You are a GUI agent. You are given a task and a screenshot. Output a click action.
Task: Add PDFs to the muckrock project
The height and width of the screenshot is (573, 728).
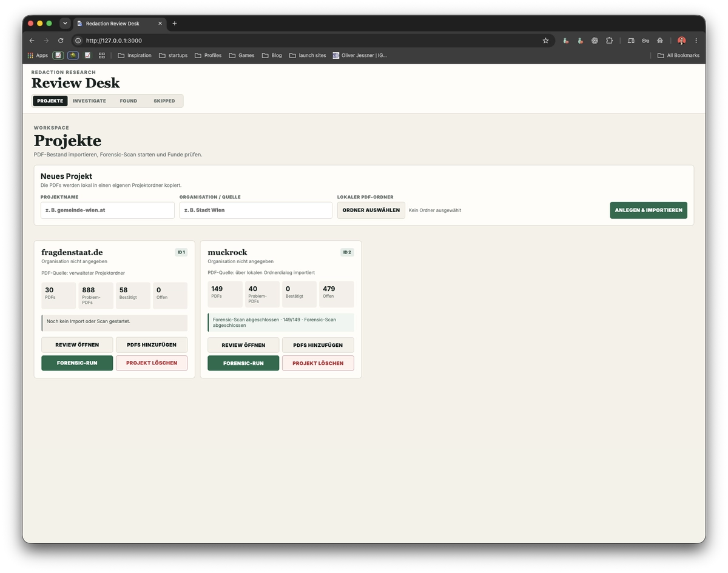pos(318,345)
